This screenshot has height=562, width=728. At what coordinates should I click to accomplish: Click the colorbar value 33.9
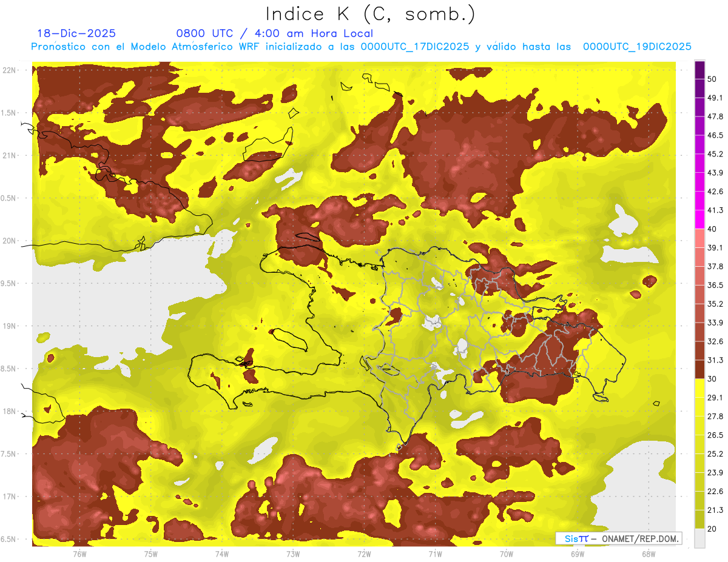coord(716,322)
